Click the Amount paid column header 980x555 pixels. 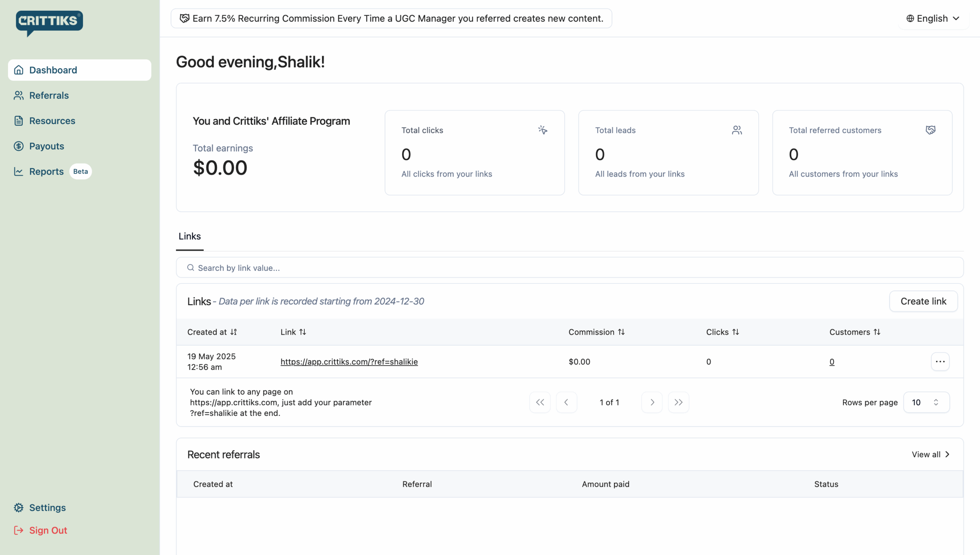point(606,484)
